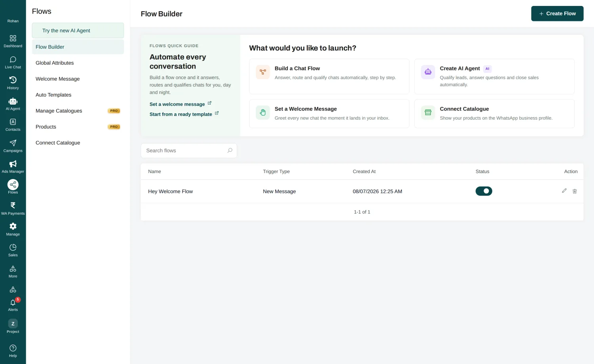Open Manage Catalogues PRO item
The height and width of the screenshot is (364, 594).
pyautogui.click(x=78, y=111)
